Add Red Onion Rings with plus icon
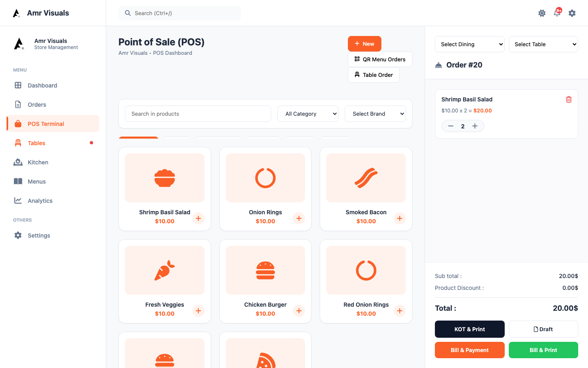This screenshot has width=588, height=368. (400, 311)
